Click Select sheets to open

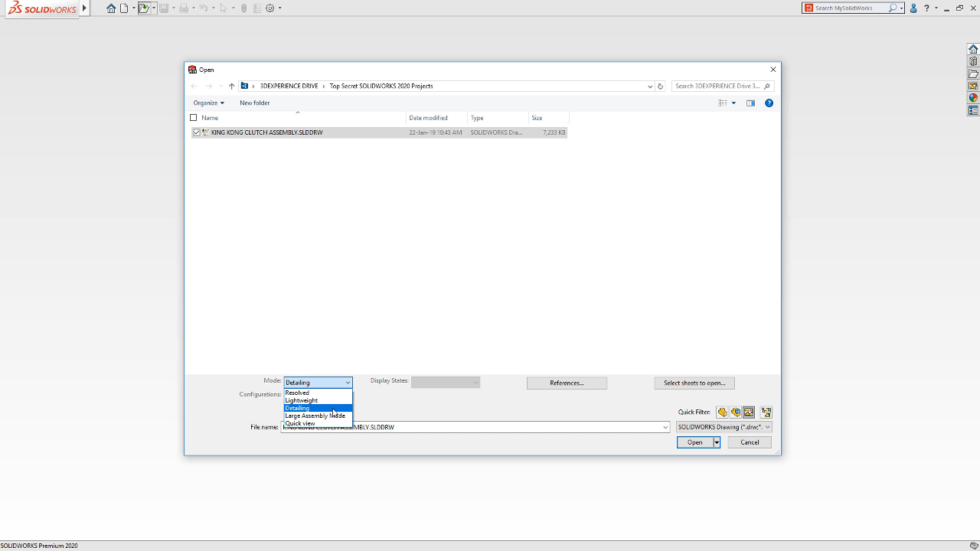pyautogui.click(x=694, y=383)
